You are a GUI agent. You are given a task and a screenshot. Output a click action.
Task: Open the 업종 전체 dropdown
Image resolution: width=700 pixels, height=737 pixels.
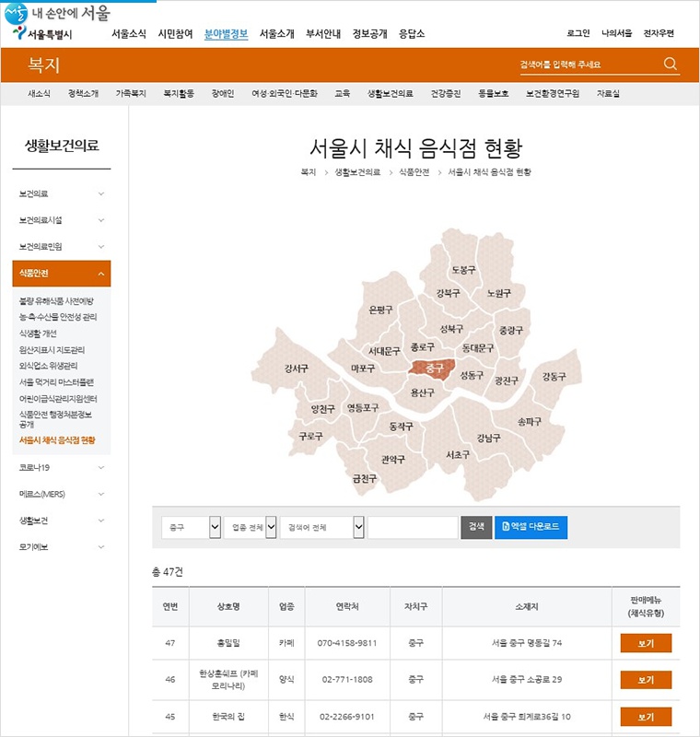(250, 527)
